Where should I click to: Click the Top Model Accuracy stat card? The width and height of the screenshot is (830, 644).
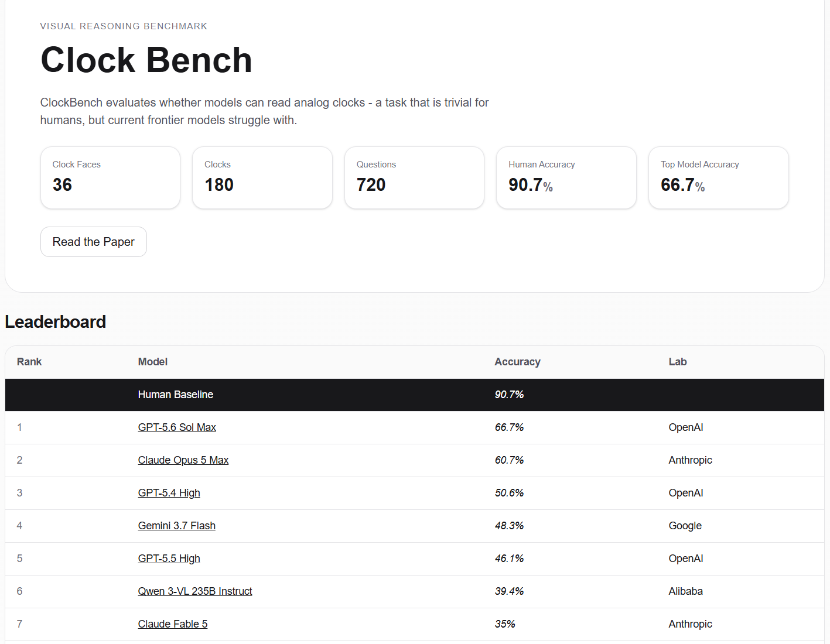[x=719, y=177]
